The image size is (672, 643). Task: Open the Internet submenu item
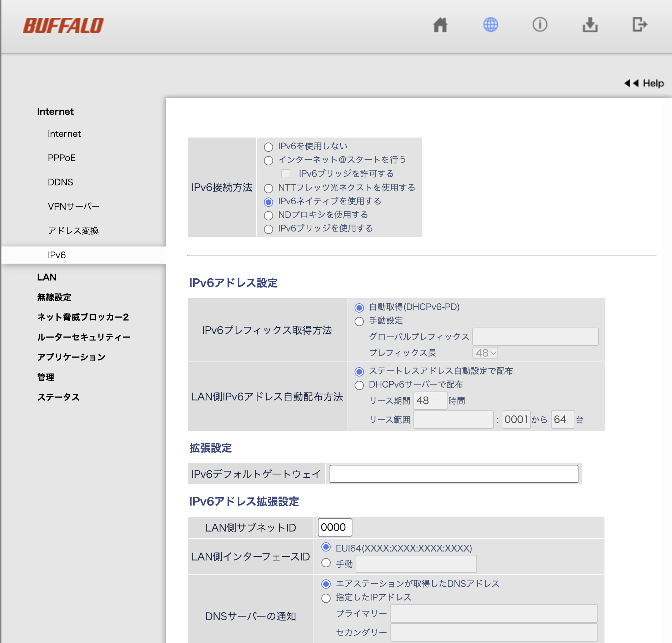pyautogui.click(x=64, y=134)
